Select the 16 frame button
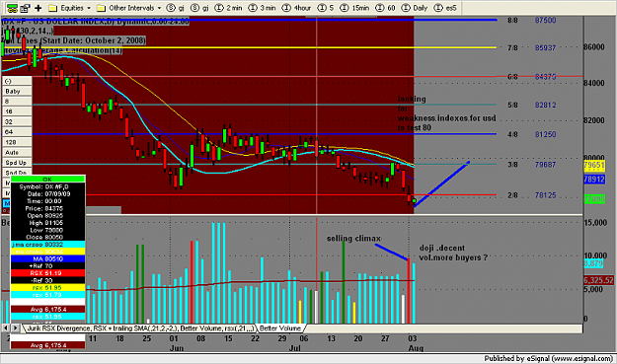Viewport: 617px width, 364px height. point(17,111)
